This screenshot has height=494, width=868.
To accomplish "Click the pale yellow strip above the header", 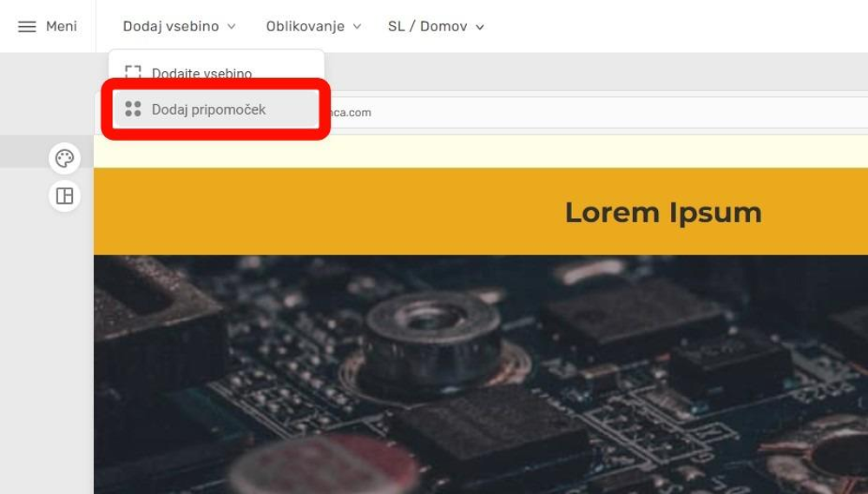I will [x=481, y=152].
